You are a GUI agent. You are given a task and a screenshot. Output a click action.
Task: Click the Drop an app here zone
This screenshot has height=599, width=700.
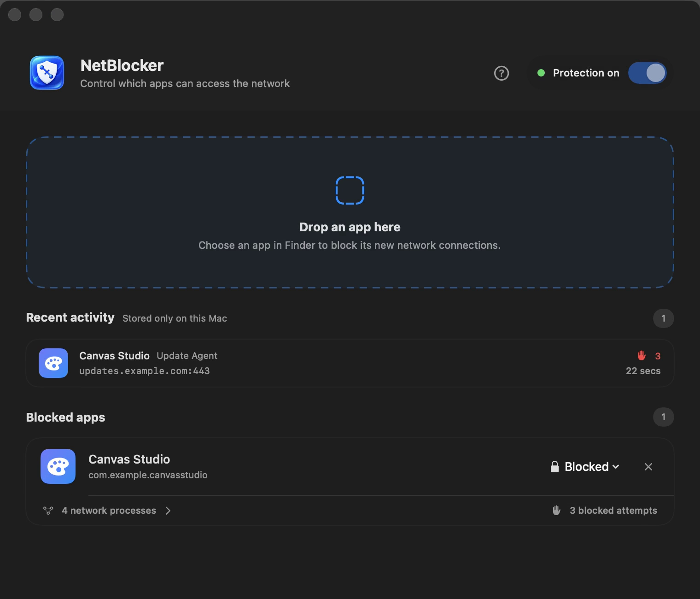coord(350,212)
